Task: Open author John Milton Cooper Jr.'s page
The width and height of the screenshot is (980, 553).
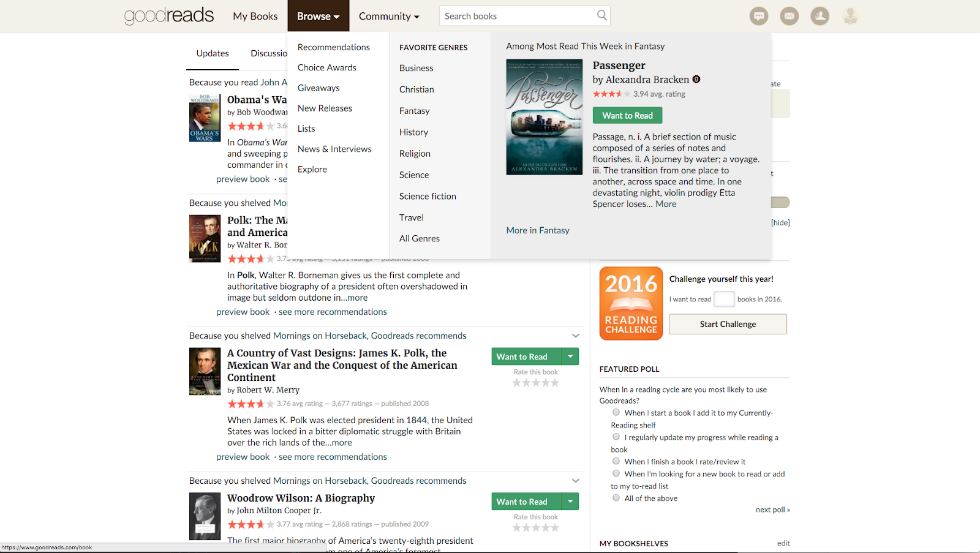Action: click(x=279, y=511)
